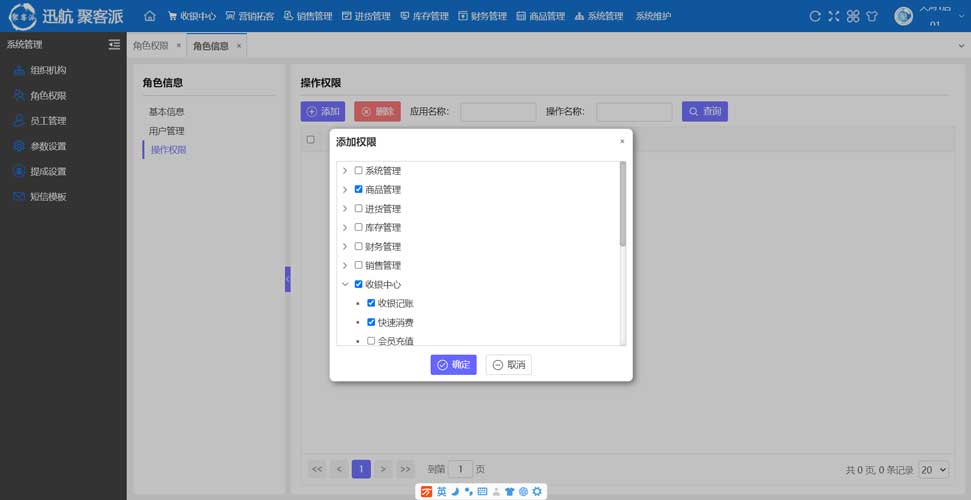Screen dimensions: 971x500
Task: Click the 参数设置 gear icon in sidebar
Action: click(x=19, y=146)
